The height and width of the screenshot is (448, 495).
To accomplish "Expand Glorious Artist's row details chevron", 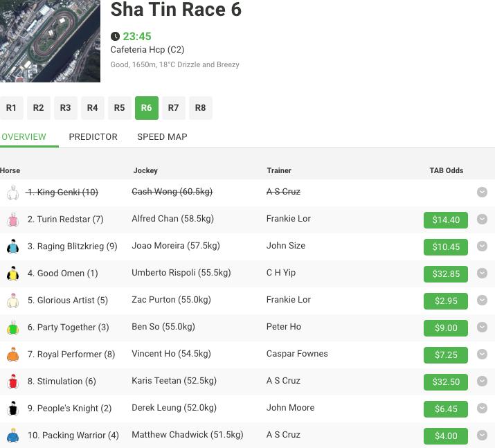I will (x=483, y=301).
